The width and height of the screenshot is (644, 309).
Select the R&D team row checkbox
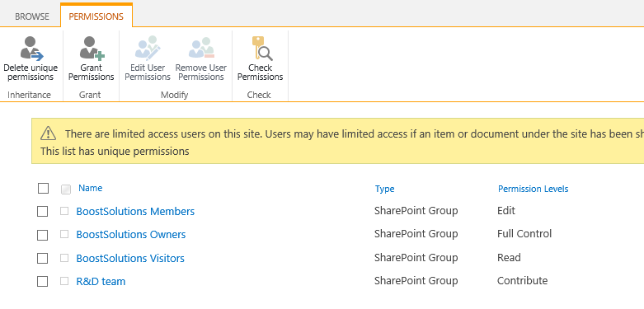click(42, 282)
